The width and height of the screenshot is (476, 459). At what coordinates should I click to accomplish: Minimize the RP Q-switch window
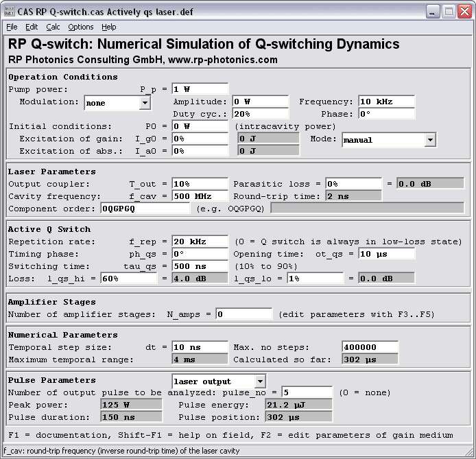pos(433,12)
